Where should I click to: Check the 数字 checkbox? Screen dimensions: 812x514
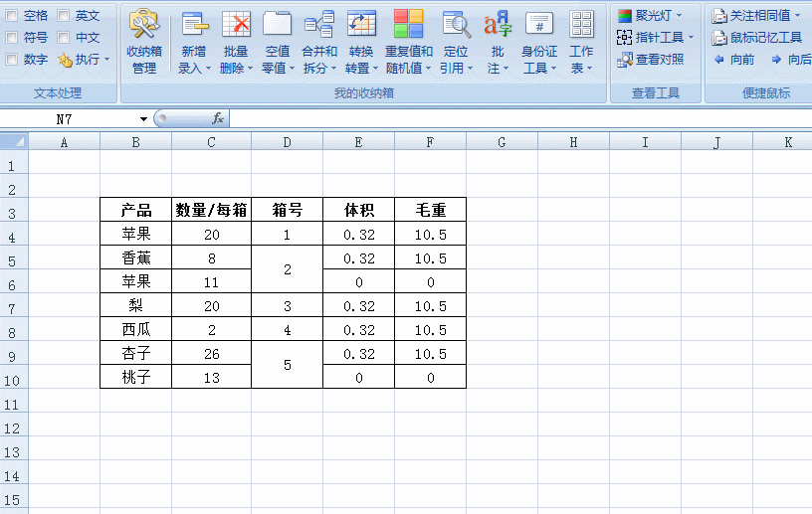pos(12,60)
